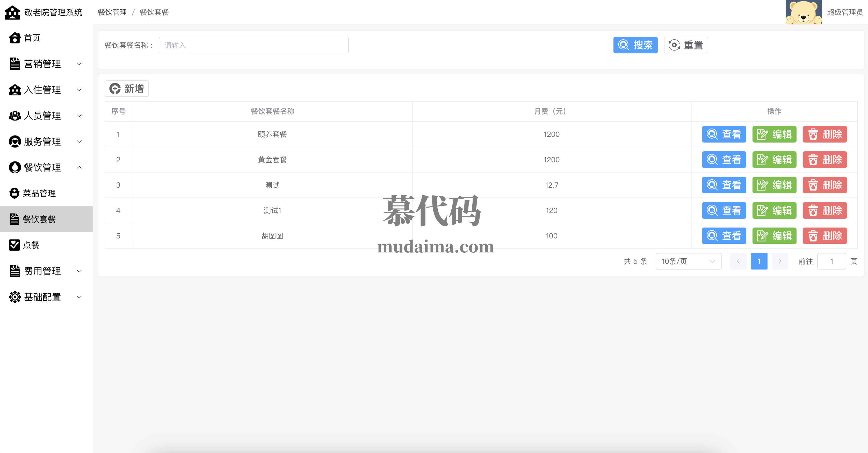
Task: Click trash icon to delete 颐养套餐 row
Action: tap(813, 134)
